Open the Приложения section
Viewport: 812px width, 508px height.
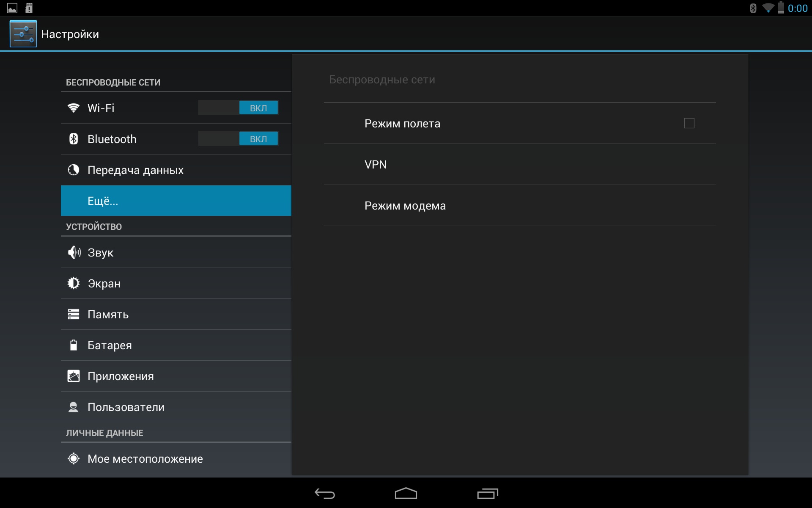(176, 376)
